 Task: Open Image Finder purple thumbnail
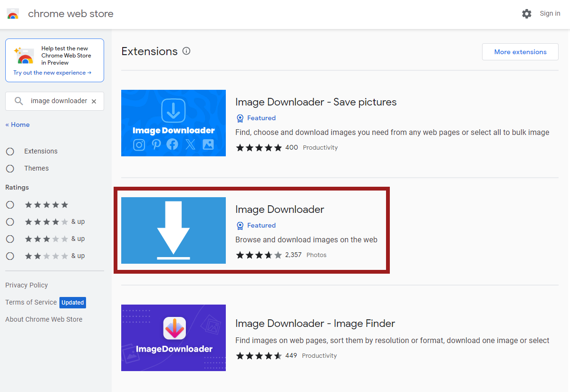pos(174,338)
